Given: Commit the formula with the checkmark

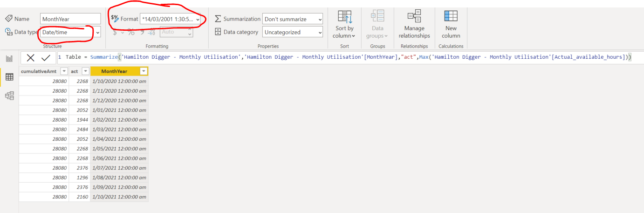Looking at the screenshot, I should (46, 58).
